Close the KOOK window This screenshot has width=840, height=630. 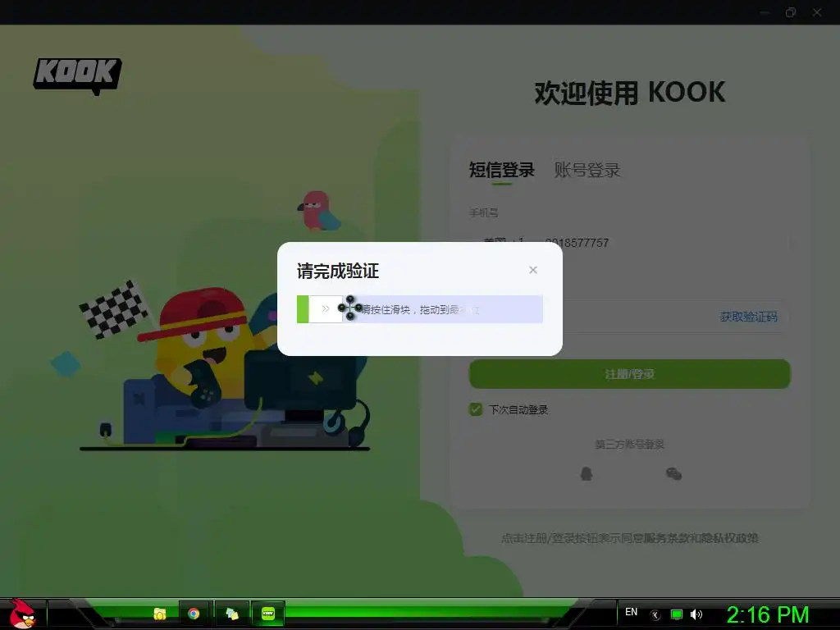[x=817, y=12]
